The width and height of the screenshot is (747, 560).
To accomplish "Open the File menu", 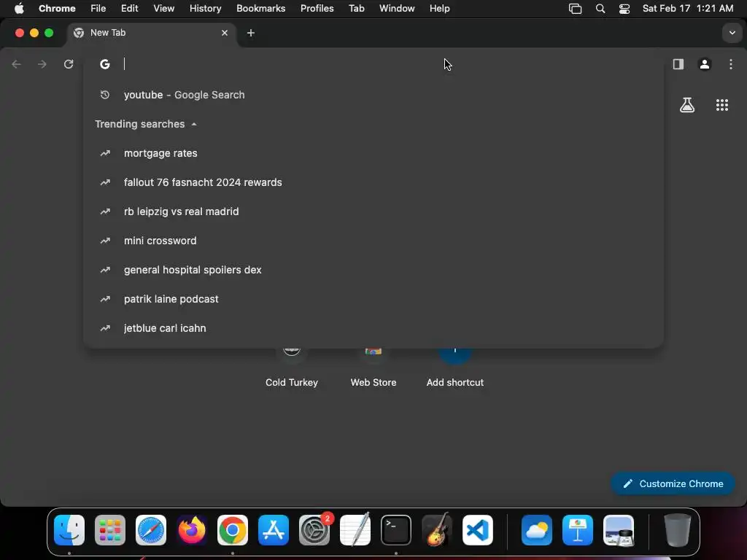I will point(98,9).
